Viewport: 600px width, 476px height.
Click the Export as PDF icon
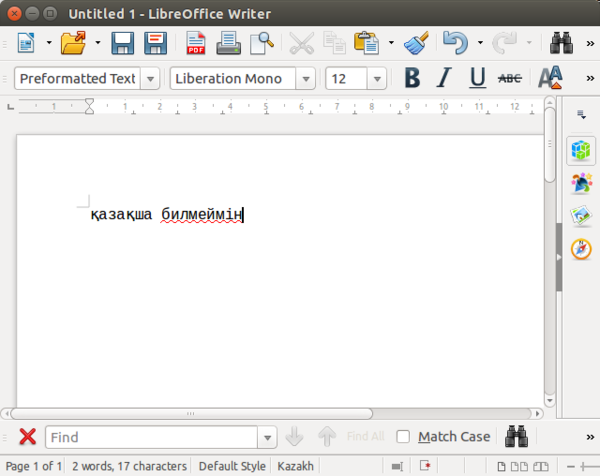coord(195,43)
